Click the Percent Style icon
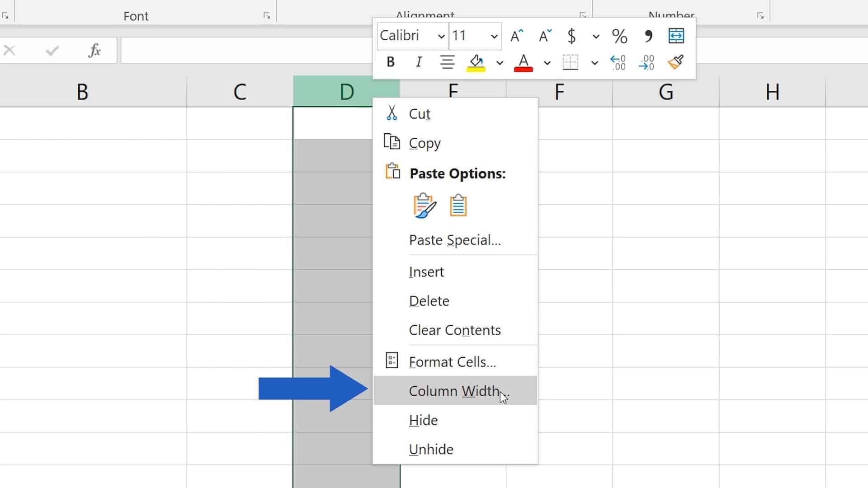Viewport: 868px width, 488px height. click(619, 36)
